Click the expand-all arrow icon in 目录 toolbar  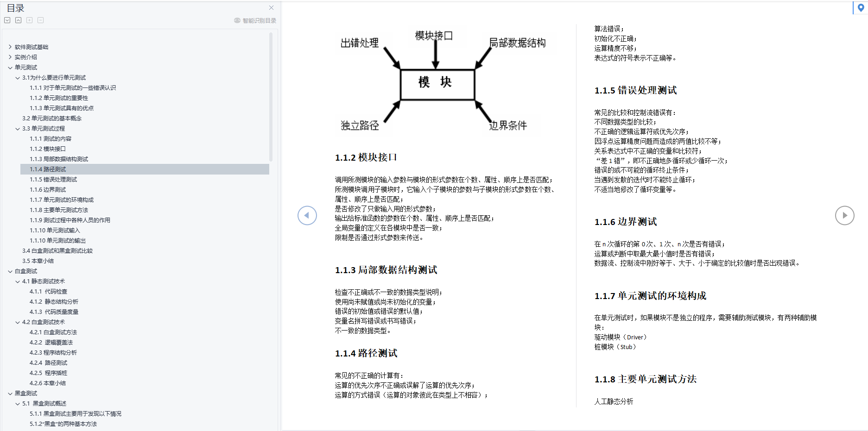[x=7, y=20]
